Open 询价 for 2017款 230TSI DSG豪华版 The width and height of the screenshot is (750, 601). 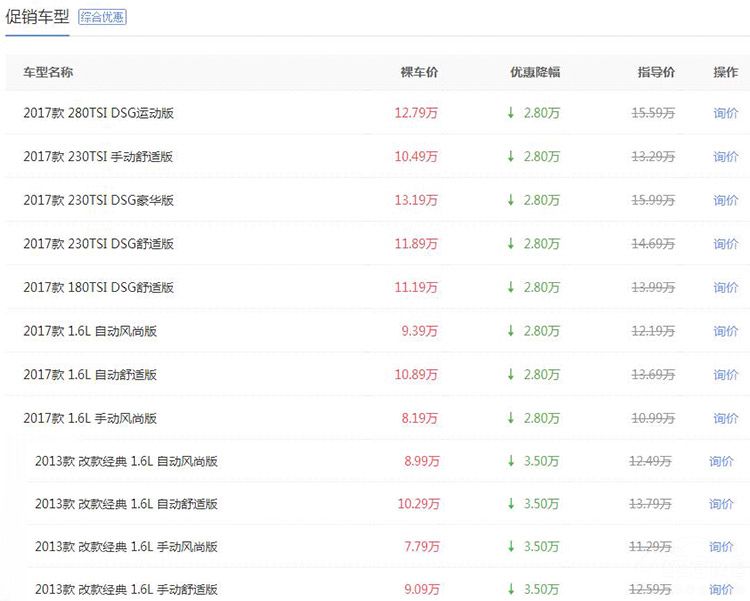(725, 200)
